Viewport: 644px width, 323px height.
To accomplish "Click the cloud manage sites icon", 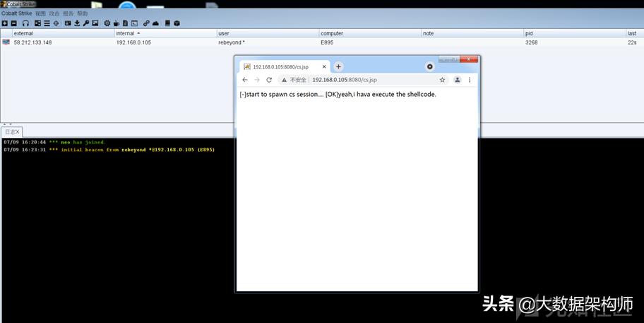I will (155, 24).
